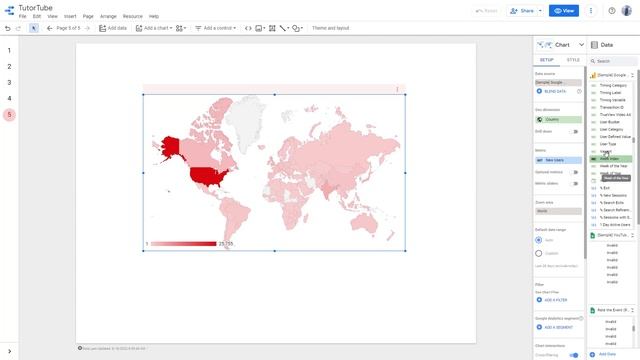Click the Data panel icon

pyautogui.click(x=594, y=45)
